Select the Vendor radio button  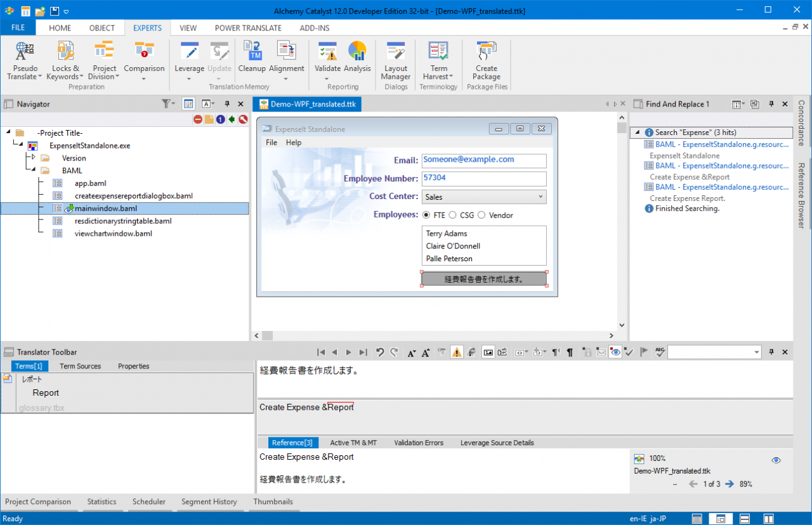pos(481,215)
